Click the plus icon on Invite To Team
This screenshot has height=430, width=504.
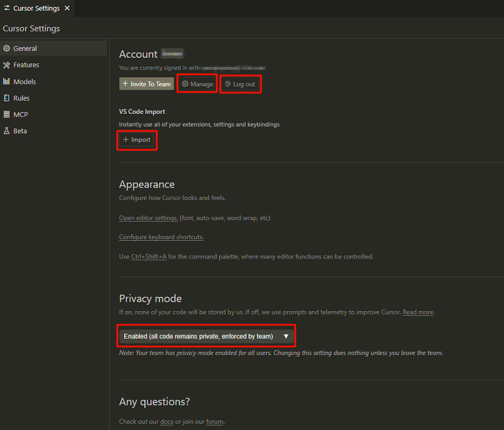(x=125, y=83)
